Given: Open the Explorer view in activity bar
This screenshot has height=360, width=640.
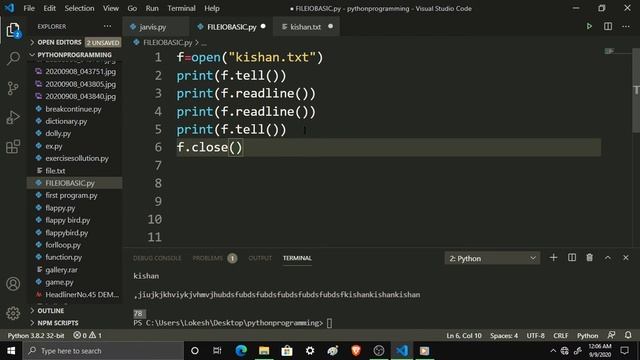Looking at the screenshot, I should click(x=13, y=30).
